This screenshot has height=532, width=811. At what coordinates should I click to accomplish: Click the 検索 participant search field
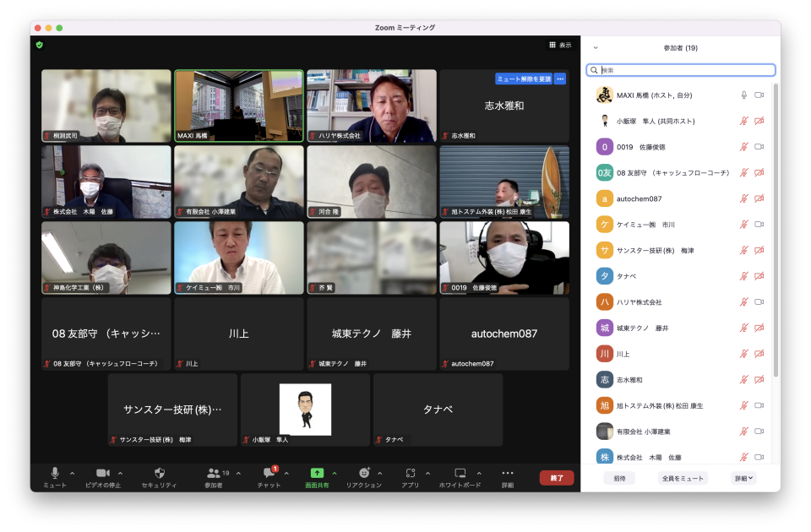684,70
